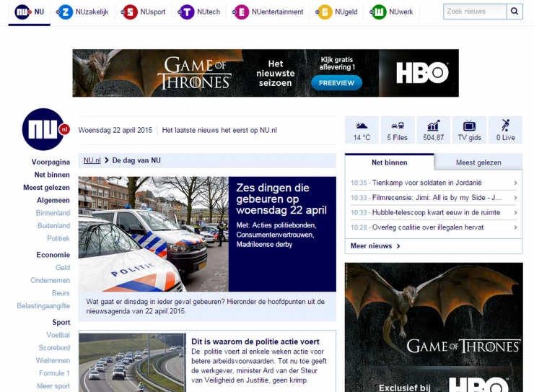Click the NU.nl breadcrumb link

pyautogui.click(x=92, y=160)
